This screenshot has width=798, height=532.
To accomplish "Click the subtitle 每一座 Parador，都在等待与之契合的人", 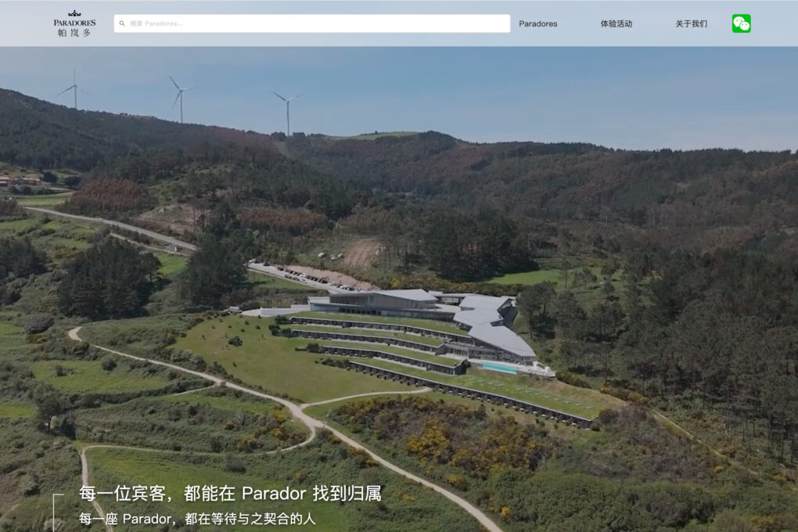I will [197, 519].
